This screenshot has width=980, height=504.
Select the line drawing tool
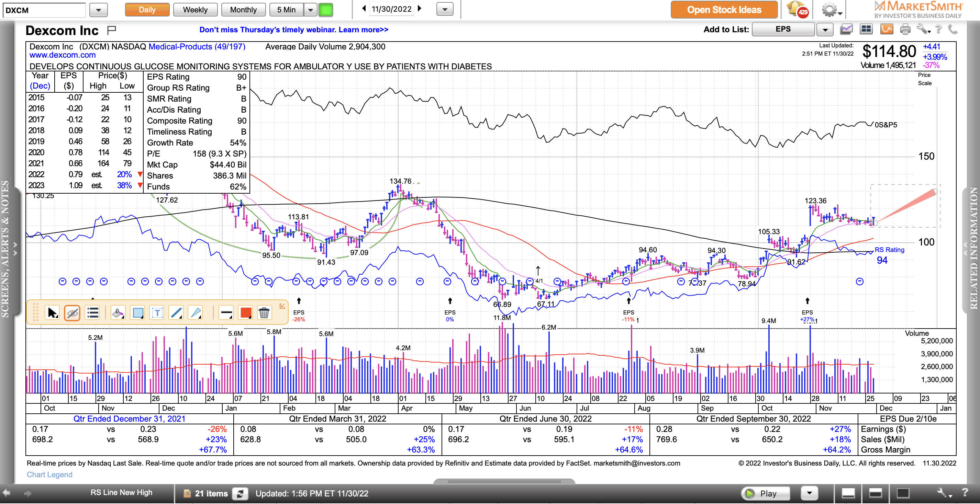coord(176,313)
